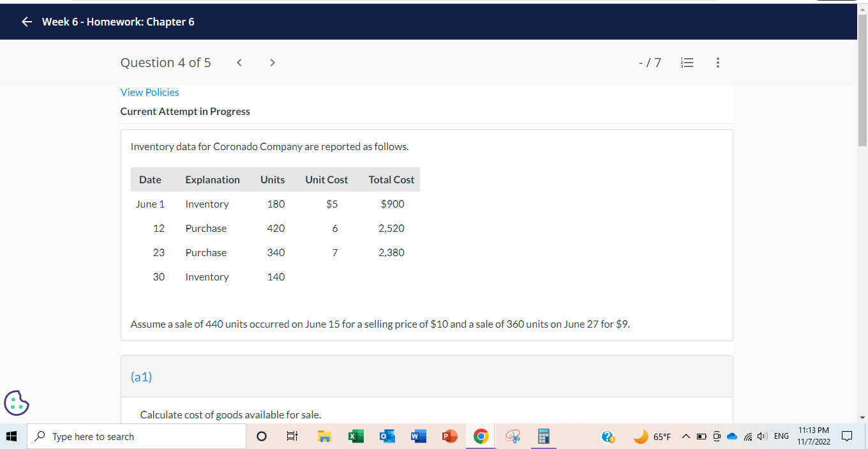Open the three-dot more options menu
This screenshot has height=449, width=868.
click(718, 63)
